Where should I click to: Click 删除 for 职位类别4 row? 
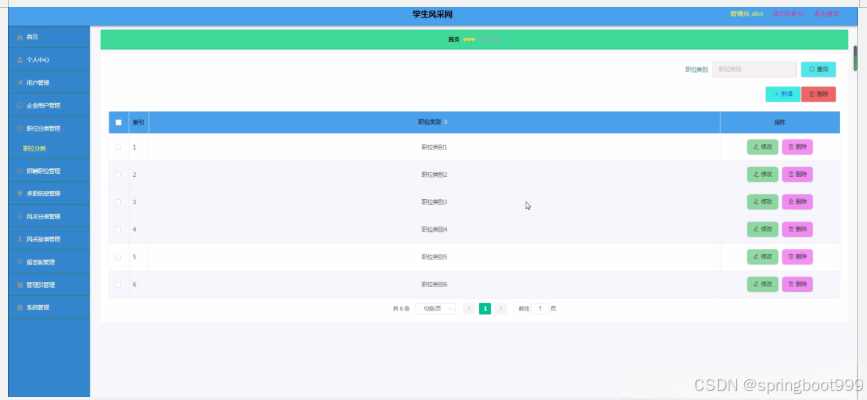(797, 230)
